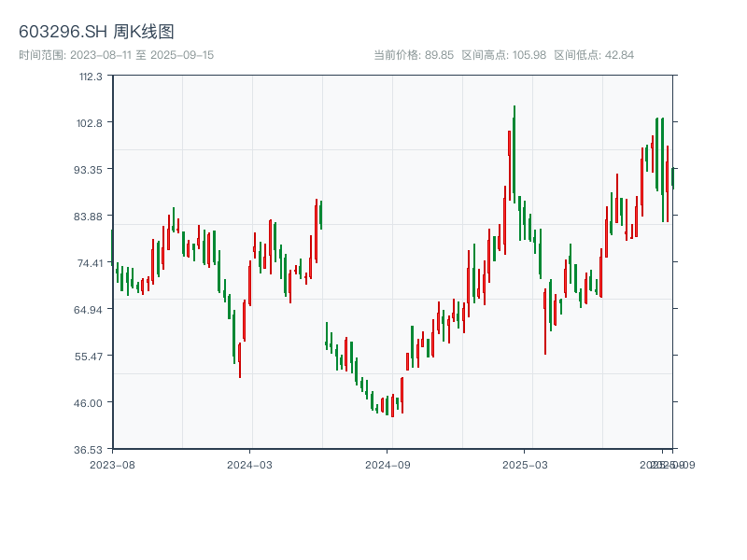This screenshot has height=560, width=747.
Task: Click the 当前价格 89.85 label
Action: tap(413, 55)
